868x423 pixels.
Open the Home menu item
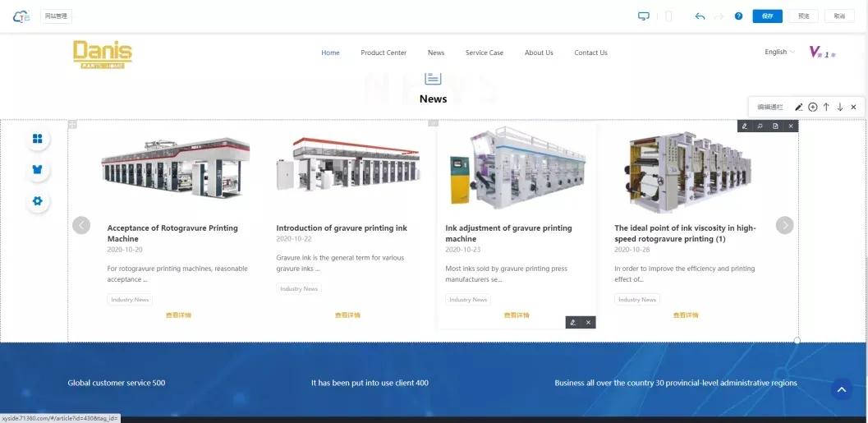coord(330,53)
